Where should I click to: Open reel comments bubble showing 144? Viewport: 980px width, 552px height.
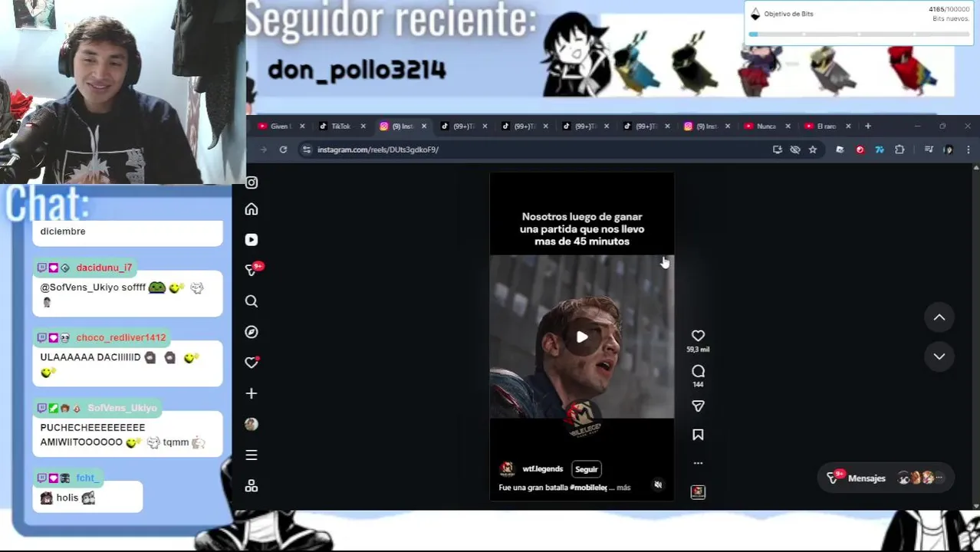click(698, 372)
